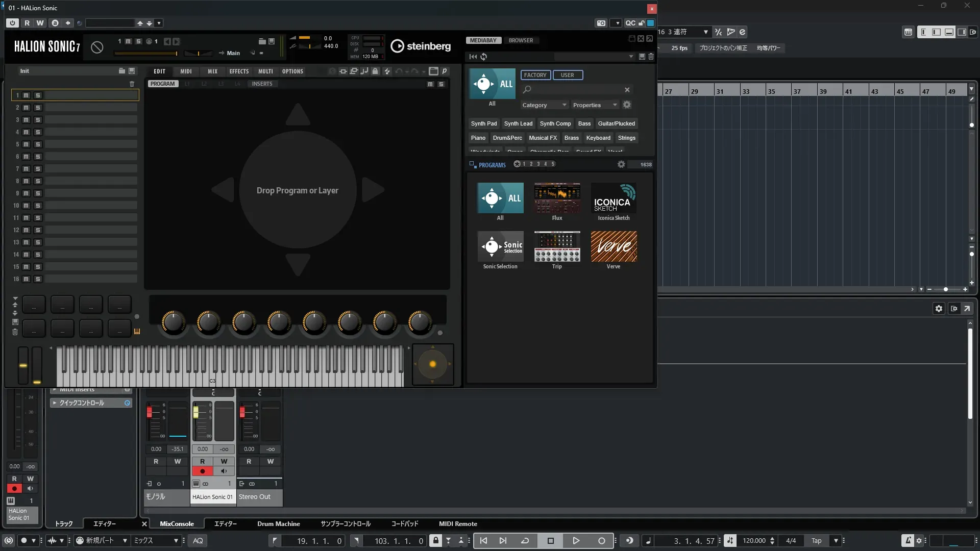
Task: Click the transport Play button
Action: (x=576, y=541)
